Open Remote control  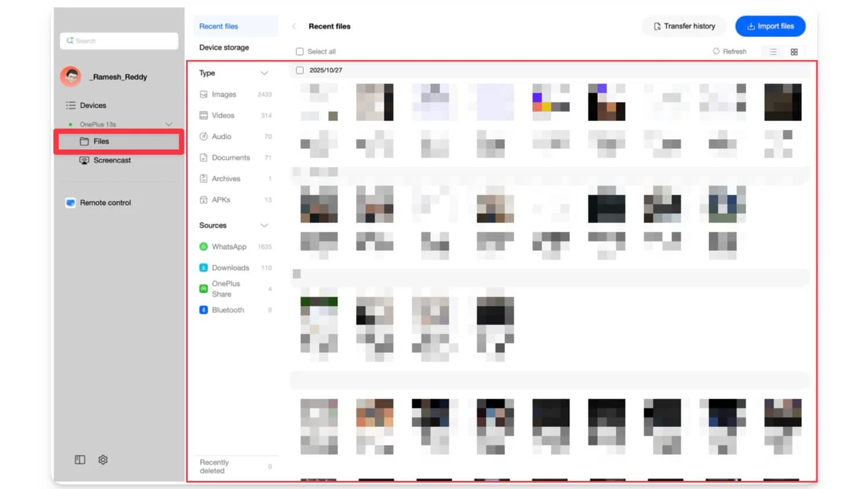tap(105, 203)
